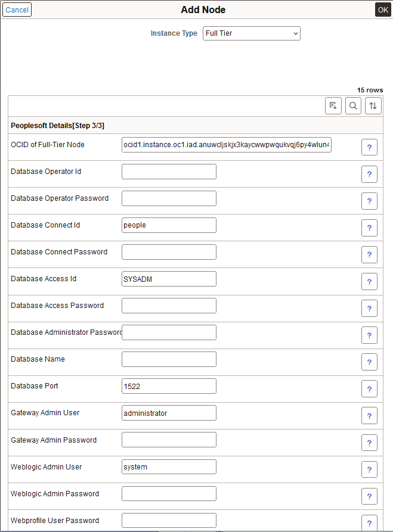Click the download to Excel grid icon
Image resolution: width=393 pixels, height=532 pixels.
point(333,106)
